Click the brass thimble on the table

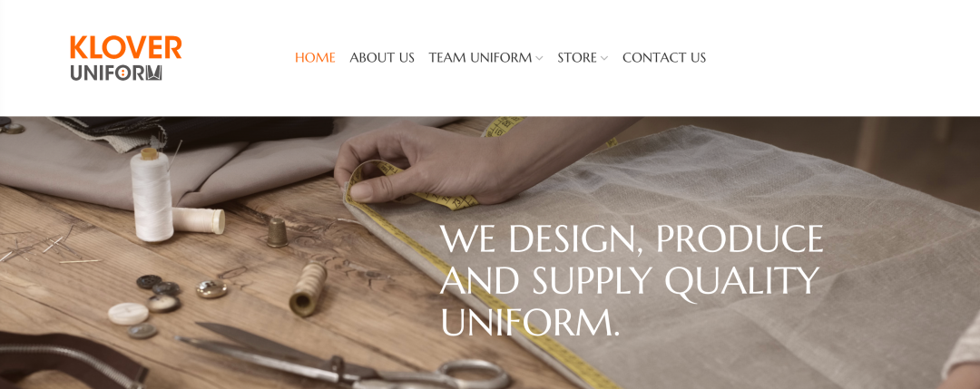pyautogui.click(x=277, y=232)
